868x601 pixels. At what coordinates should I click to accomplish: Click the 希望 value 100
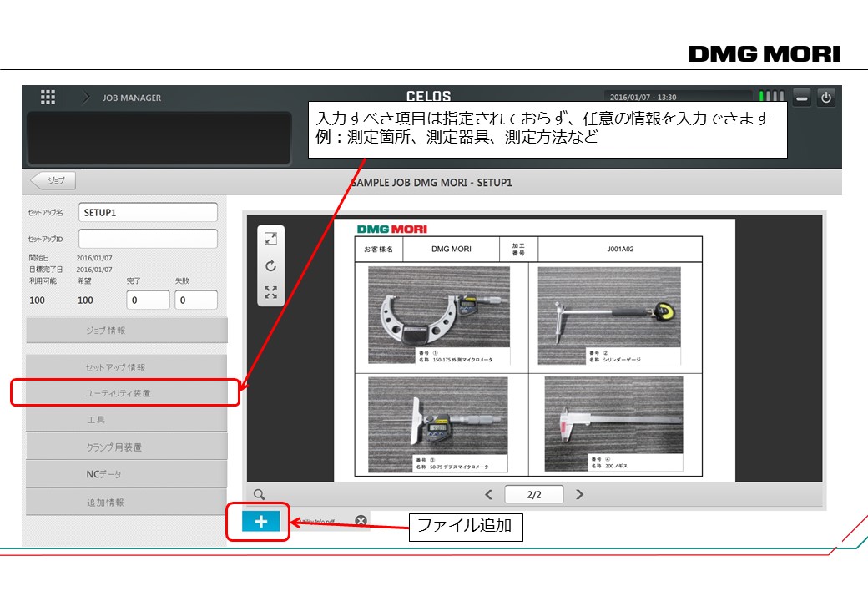tap(85, 300)
